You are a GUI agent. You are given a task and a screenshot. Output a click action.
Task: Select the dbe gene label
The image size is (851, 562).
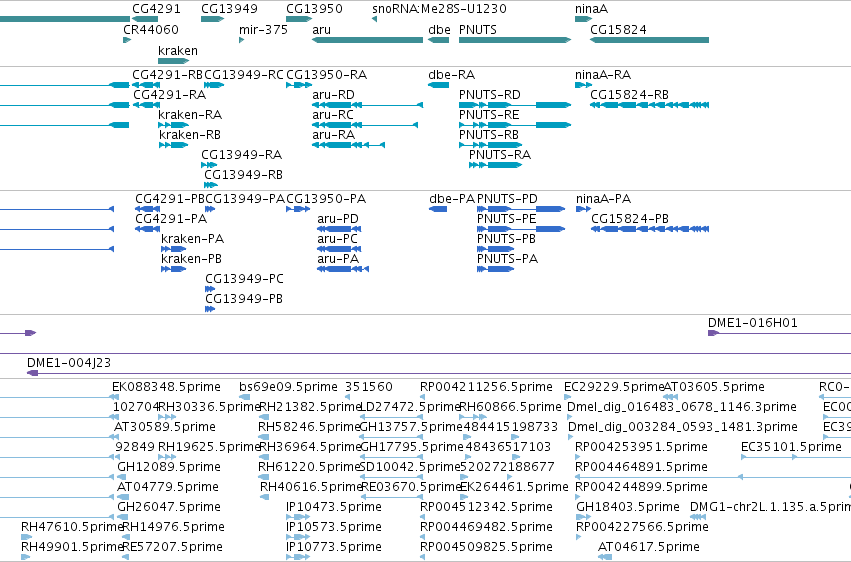tap(439, 30)
